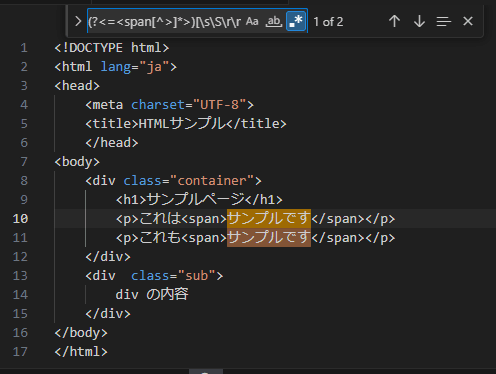
Task: Click the <h1>サンプルページ</h1> line
Action: (199, 200)
